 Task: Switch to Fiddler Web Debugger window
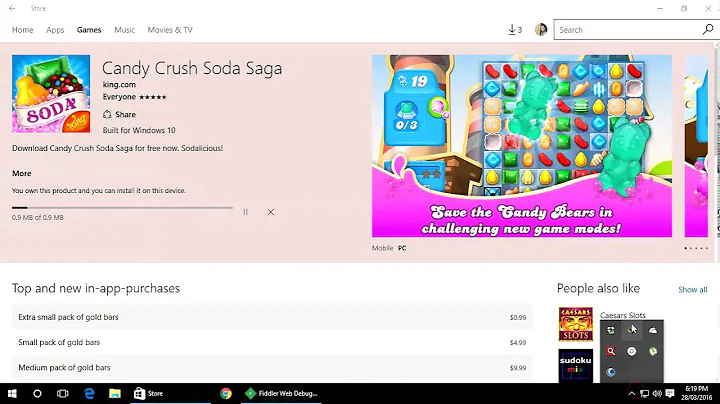(281, 393)
